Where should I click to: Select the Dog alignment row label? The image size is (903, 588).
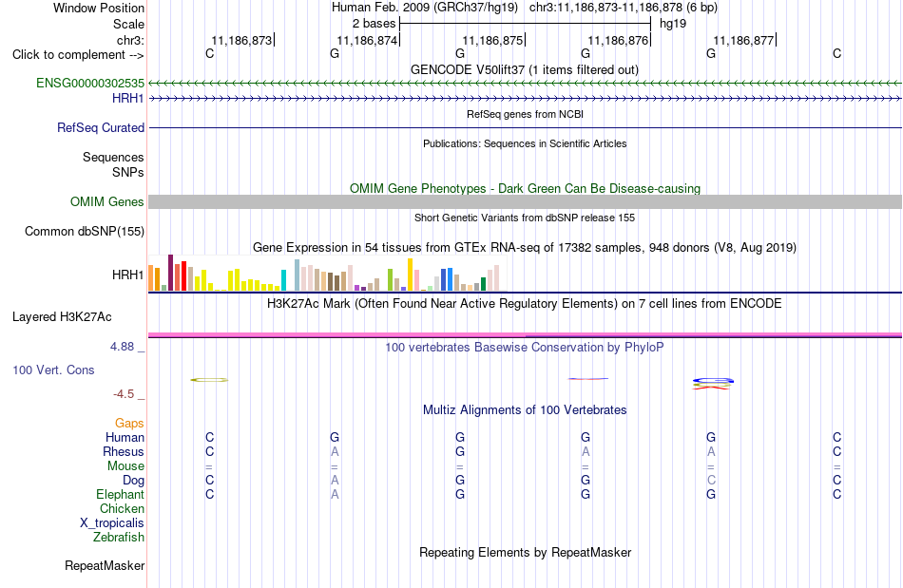tap(134, 480)
